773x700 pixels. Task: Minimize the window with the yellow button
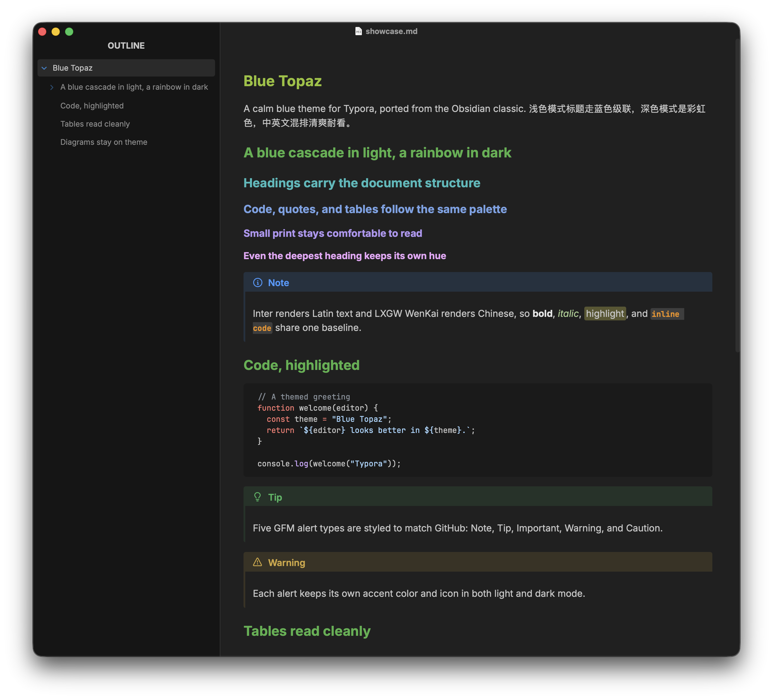[56, 31]
